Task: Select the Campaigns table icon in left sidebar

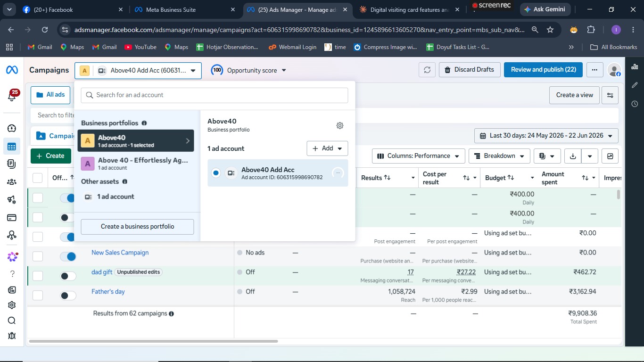Action: tap(12, 147)
